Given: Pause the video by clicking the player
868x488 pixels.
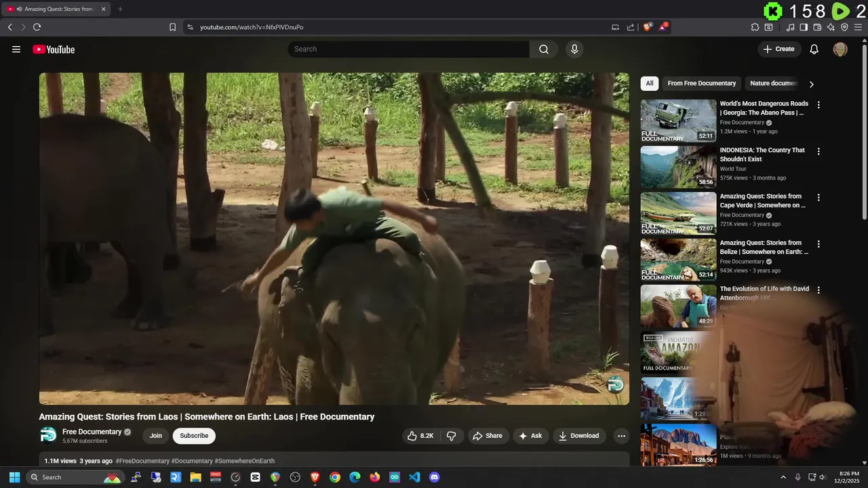Looking at the screenshot, I should (x=334, y=239).
